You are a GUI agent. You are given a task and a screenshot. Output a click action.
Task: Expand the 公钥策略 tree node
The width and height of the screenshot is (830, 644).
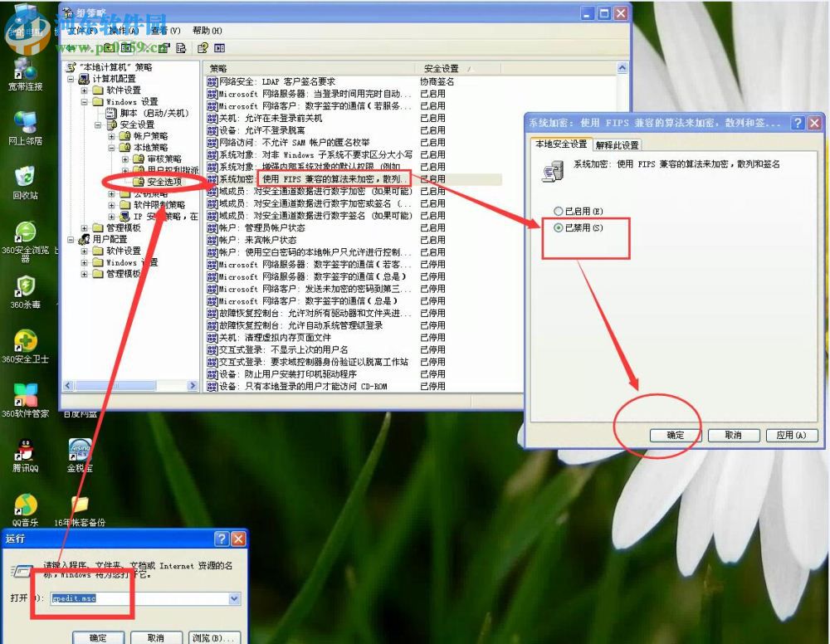pos(111,193)
